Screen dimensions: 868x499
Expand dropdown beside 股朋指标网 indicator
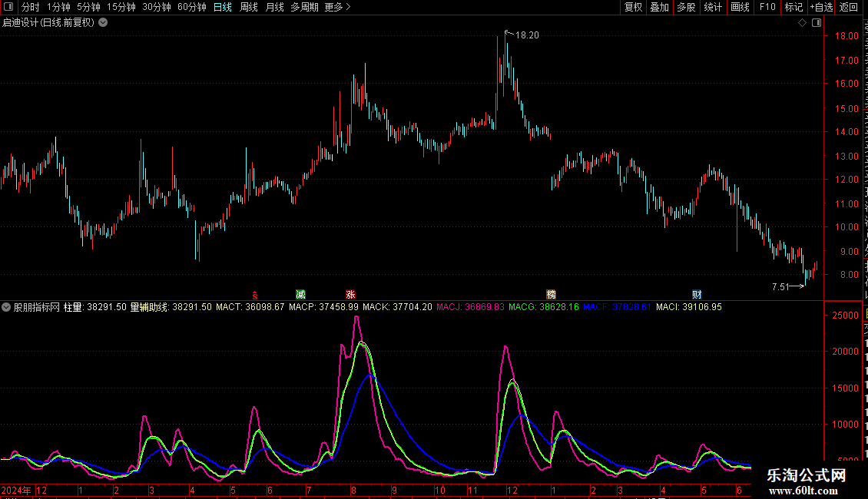pos(6,307)
